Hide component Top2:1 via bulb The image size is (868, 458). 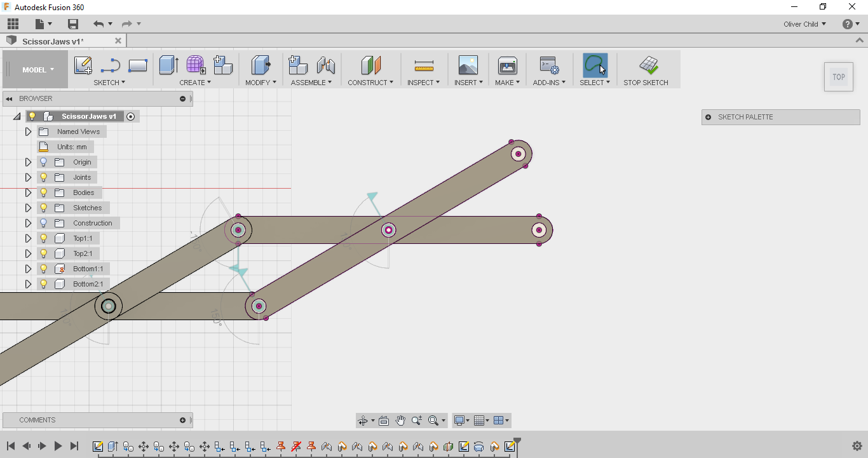(x=44, y=253)
